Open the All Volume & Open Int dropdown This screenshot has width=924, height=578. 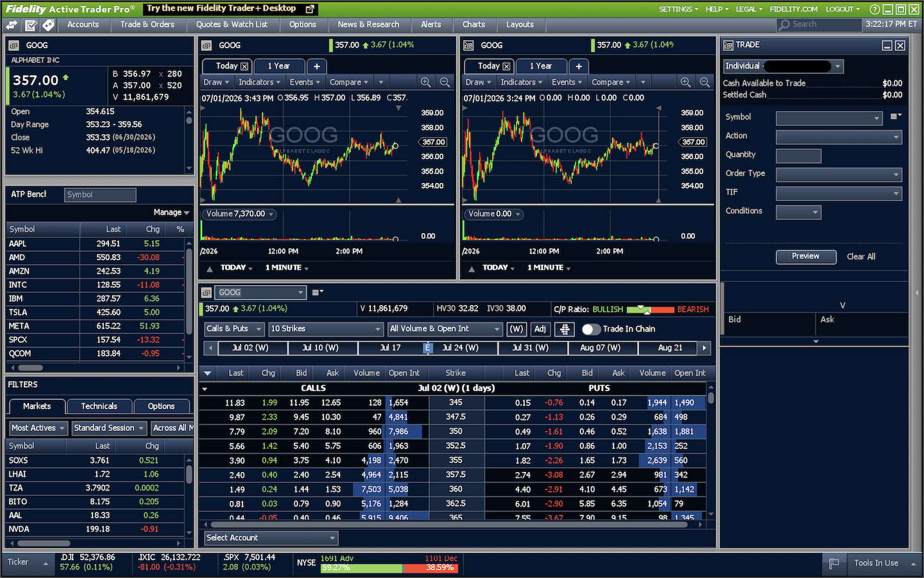(445, 329)
